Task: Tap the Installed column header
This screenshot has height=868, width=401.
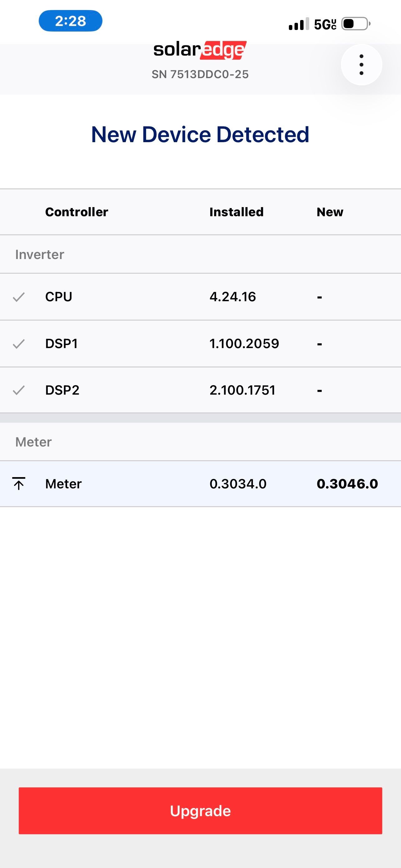Action: pos(236,212)
